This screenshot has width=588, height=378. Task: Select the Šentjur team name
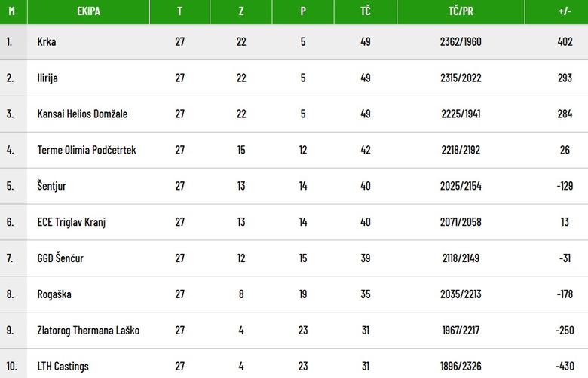pos(51,186)
